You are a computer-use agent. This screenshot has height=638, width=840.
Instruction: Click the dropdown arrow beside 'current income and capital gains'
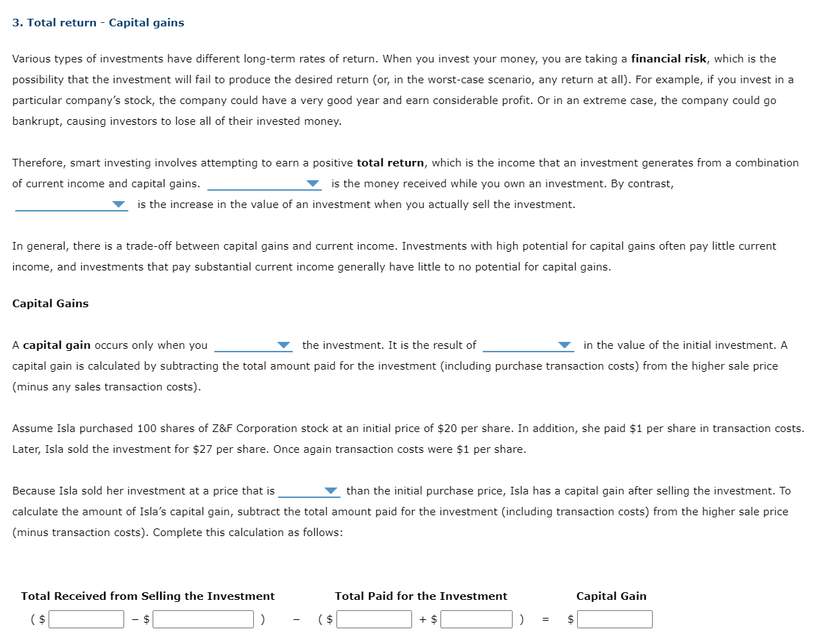(314, 184)
